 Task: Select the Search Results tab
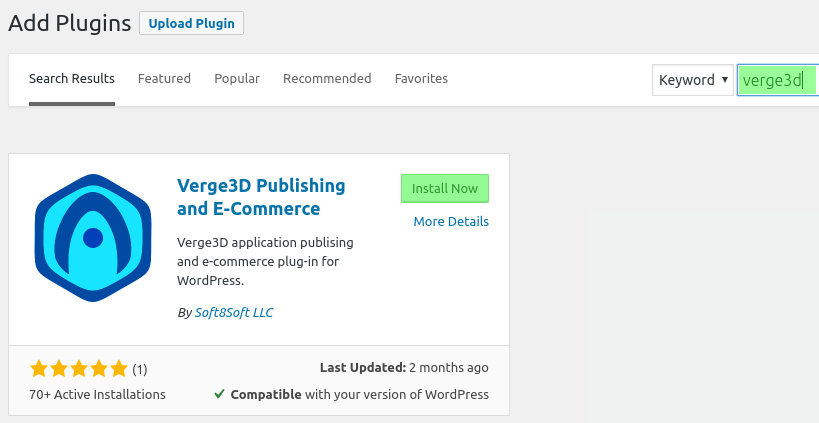click(x=72, y=79)
